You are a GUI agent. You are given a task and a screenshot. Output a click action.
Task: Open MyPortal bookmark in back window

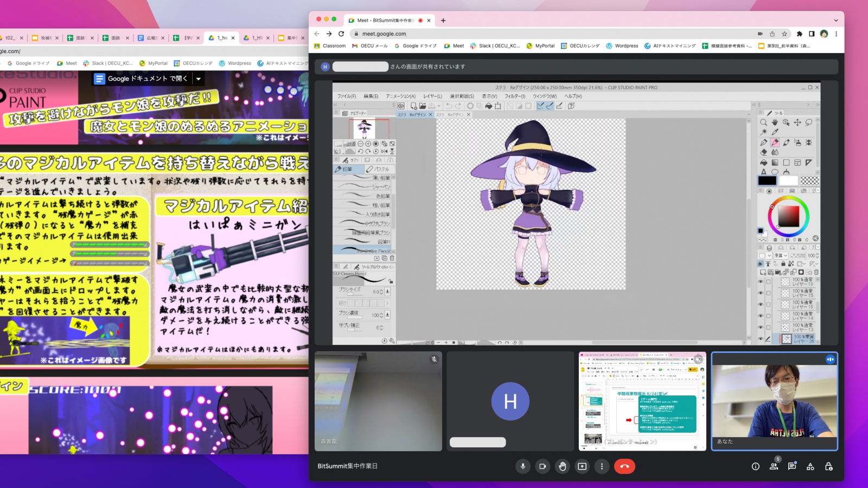click(x=154, y=63)
